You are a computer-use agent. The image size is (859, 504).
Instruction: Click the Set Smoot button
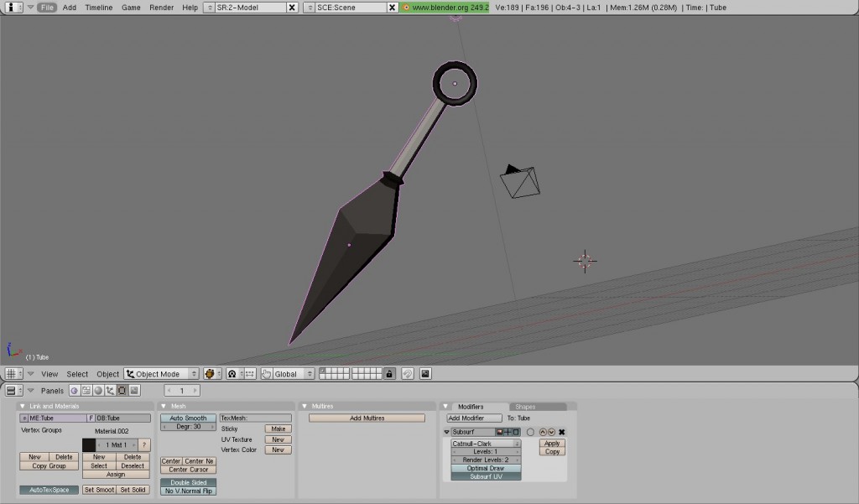pos(99,490)
